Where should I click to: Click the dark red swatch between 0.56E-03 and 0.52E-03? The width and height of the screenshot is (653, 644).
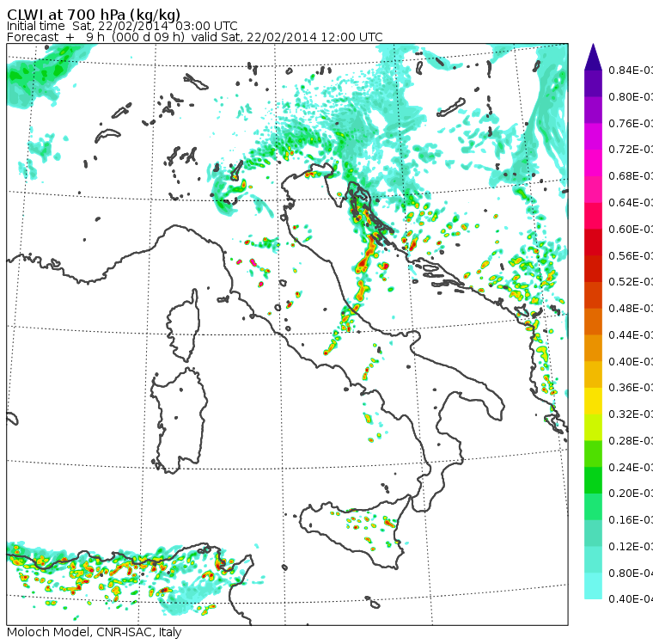point(594,269)
